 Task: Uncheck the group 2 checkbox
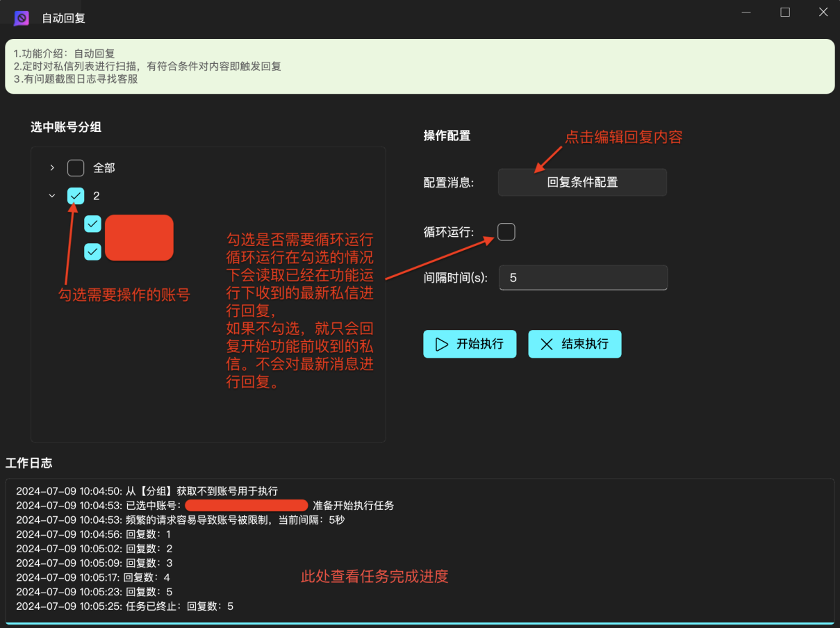click(76, 196)
